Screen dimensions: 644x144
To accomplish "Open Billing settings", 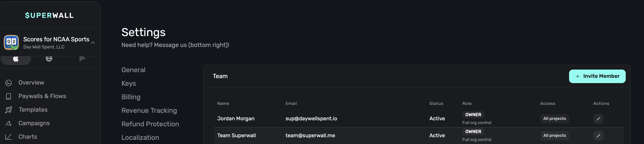I will (x=131, y=97).
